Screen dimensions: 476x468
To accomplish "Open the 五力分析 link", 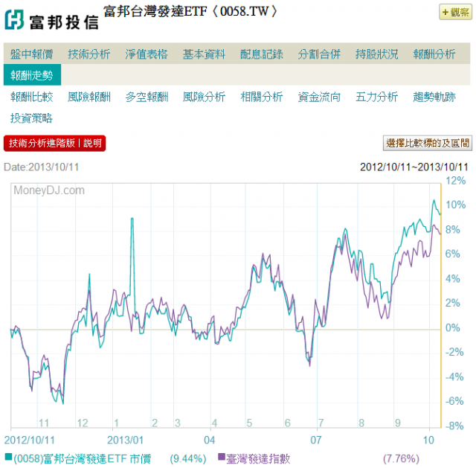I will tap(377, 97).
